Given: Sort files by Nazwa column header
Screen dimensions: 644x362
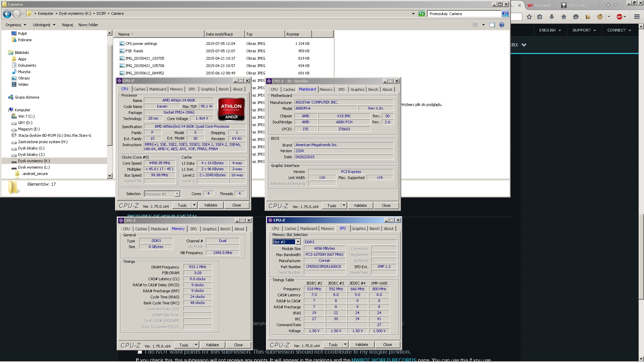Looking at the screenshot, I should pos(159,34).
